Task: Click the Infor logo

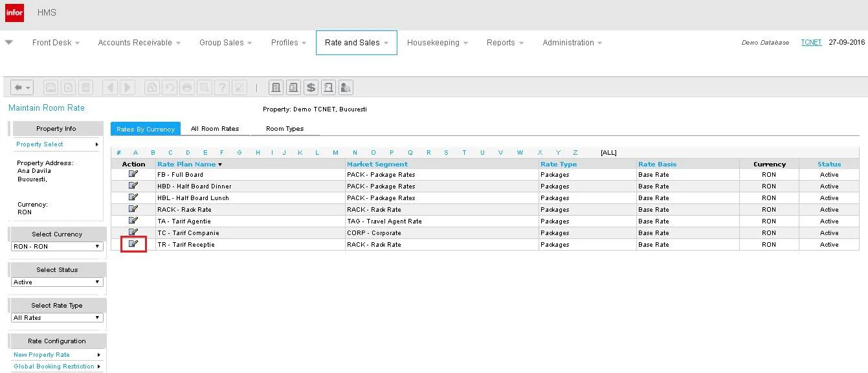Action: 14,12
